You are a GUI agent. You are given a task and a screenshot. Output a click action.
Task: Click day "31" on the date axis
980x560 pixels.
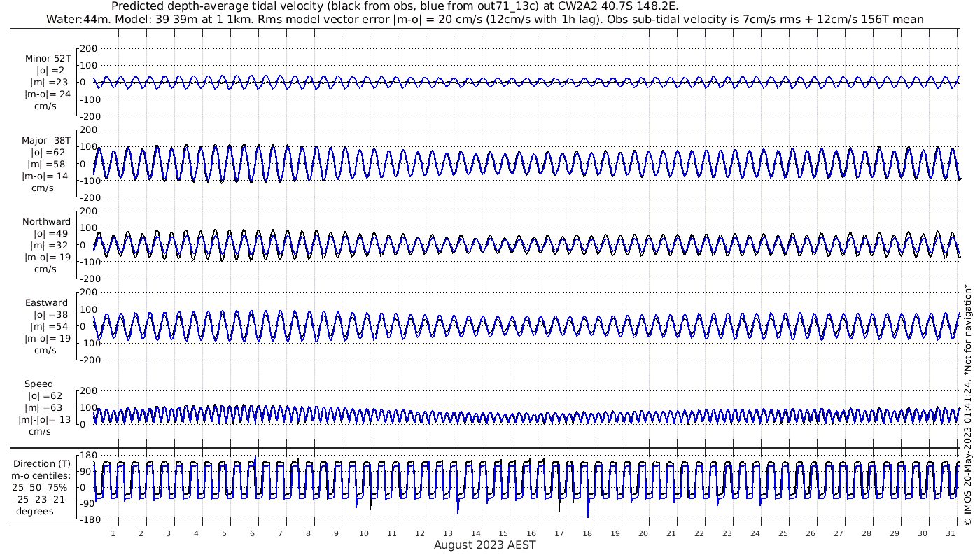pos(951,533)
